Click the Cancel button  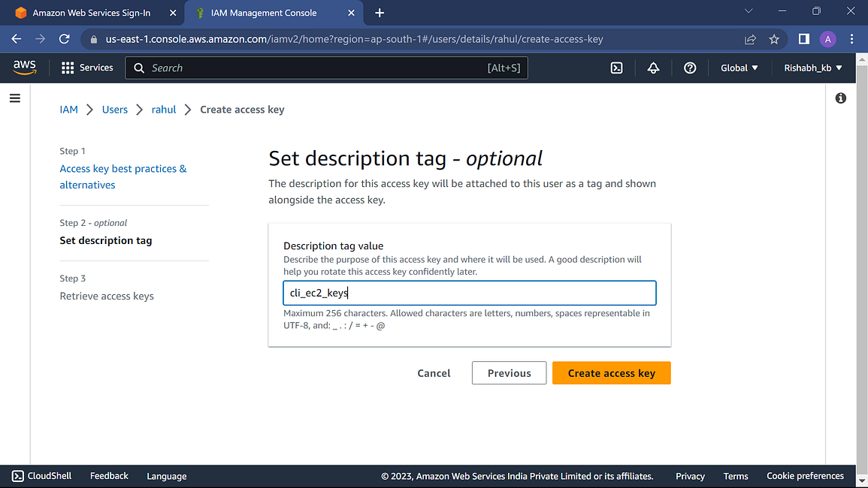[434, 373]
